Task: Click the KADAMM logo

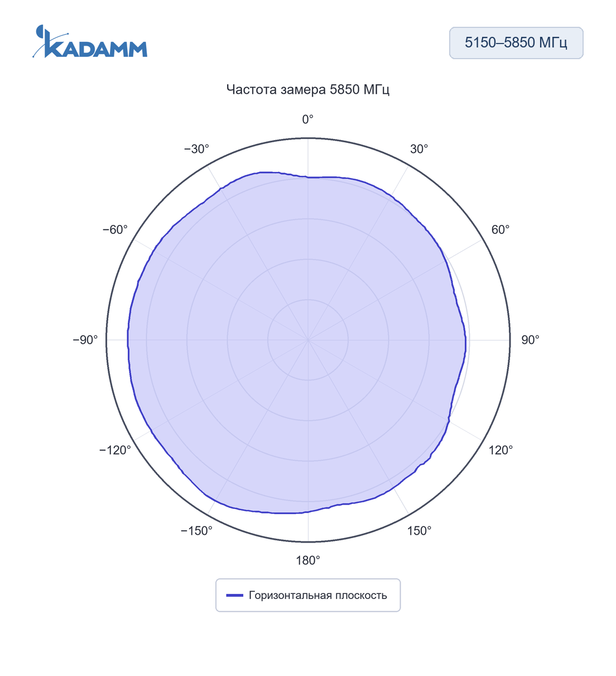Action: pos(90,41)
